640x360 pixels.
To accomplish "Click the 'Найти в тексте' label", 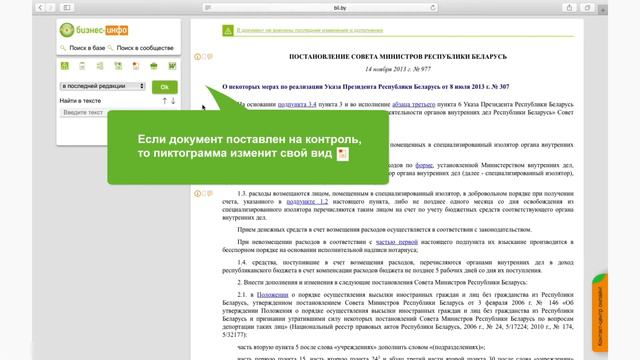I will tap(80, 101).
